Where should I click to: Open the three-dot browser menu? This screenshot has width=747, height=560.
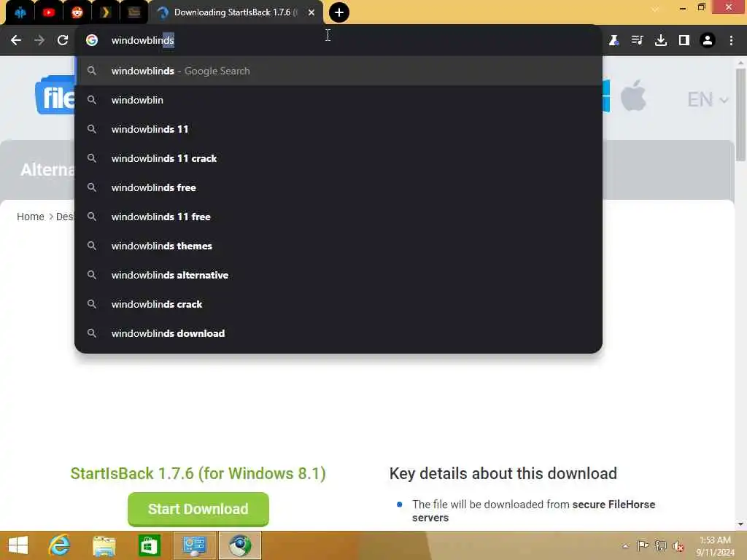pos(731,41)
